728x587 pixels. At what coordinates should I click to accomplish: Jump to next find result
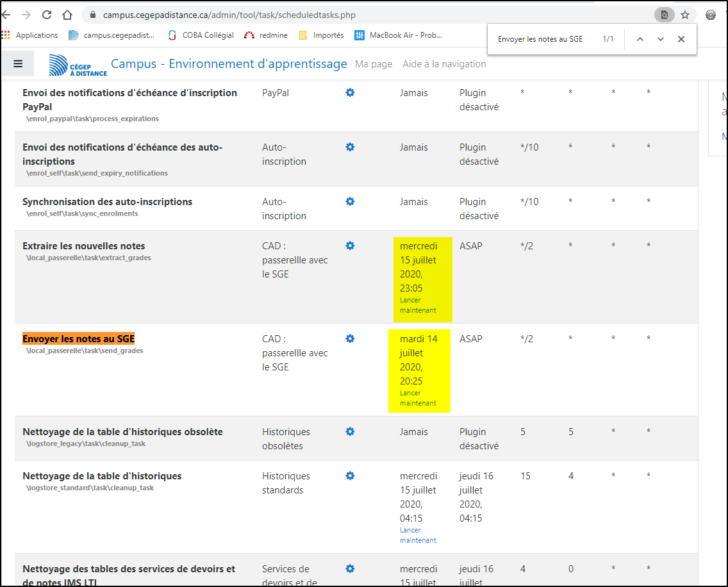tap(660, 39)
